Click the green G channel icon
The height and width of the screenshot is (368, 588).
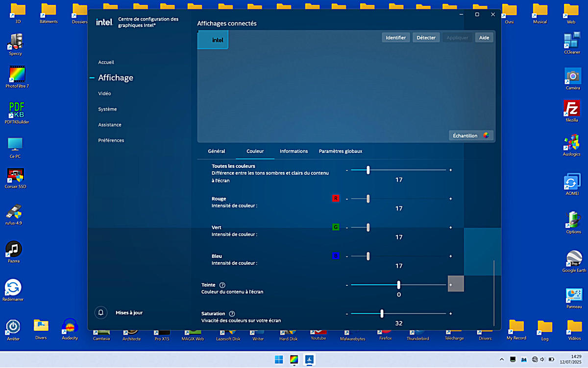click(x=336, y=228)
